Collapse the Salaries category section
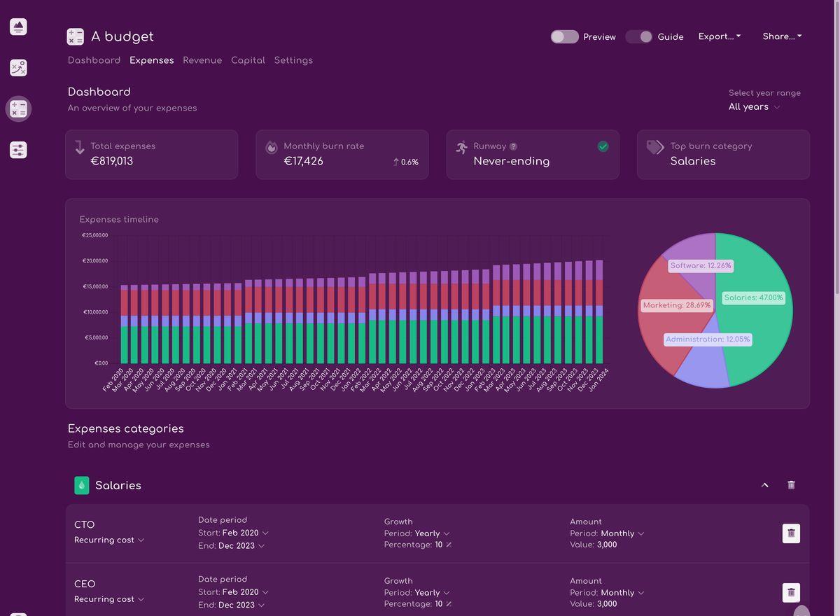The height and width of the screenshot is (616, 840). 764,485
